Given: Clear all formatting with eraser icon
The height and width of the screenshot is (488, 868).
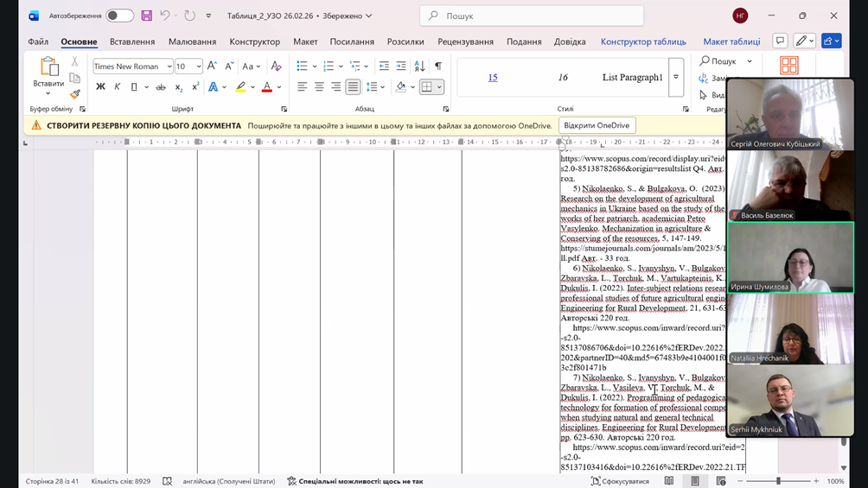Looking at the screenshot, I should point(276,67).
